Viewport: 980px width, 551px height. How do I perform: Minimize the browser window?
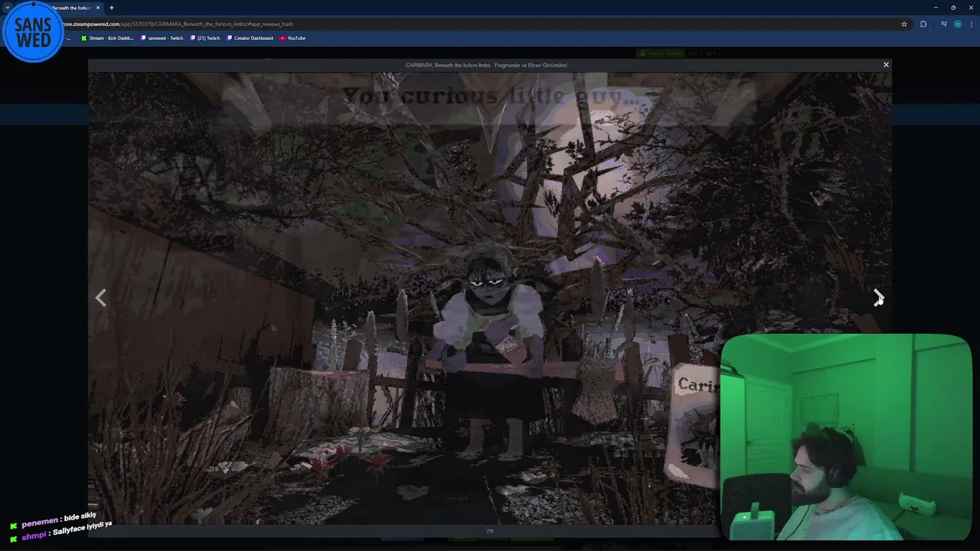[x=936, y=7]
